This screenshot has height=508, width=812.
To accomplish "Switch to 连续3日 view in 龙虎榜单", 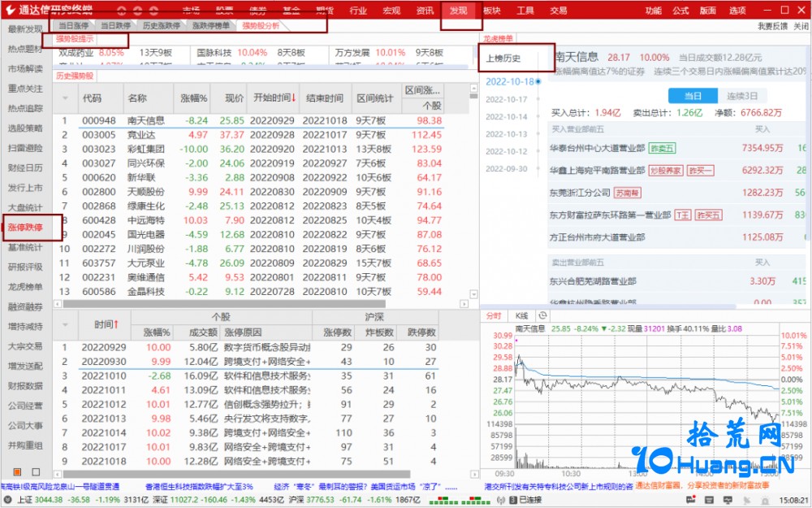I will click(742, 96).
